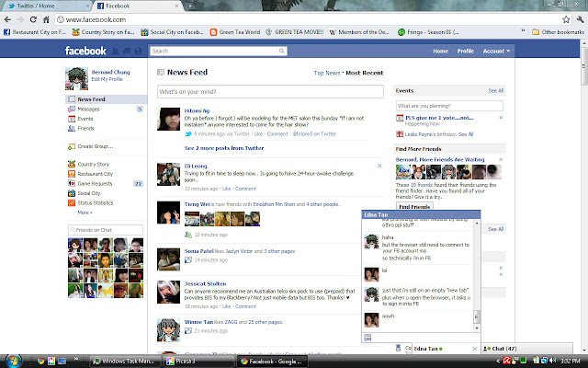Click Profile in the Facebook header
The width and height of the screenshot is (588, 368).
[466, 52]
